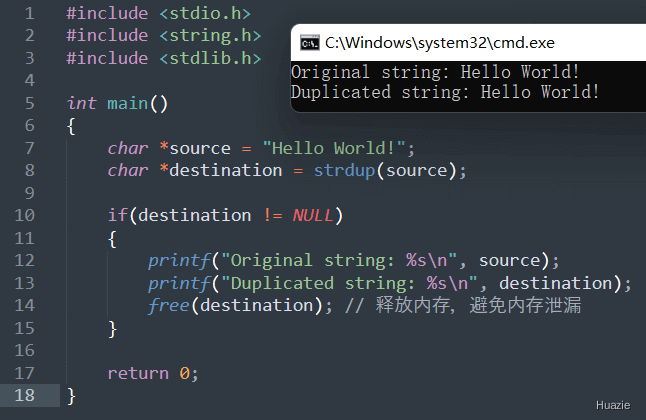Click the cmd.exe window icon
The width and height of the screenshot is (646, 420).
tap(310, 42)
